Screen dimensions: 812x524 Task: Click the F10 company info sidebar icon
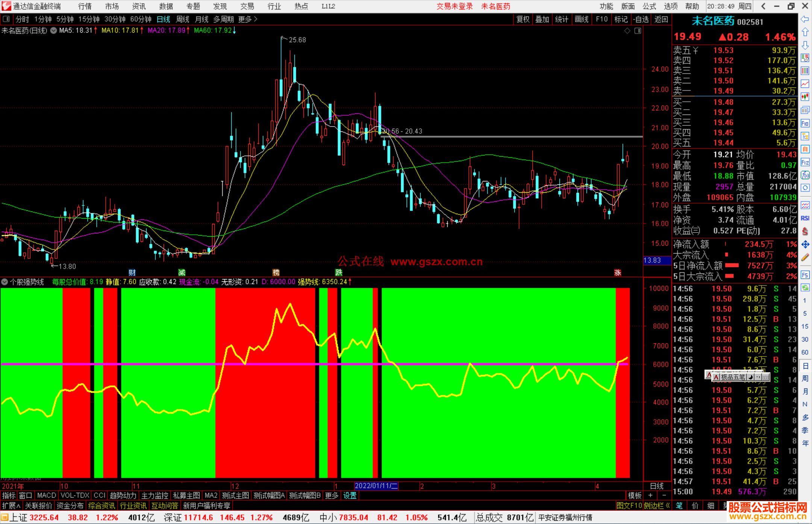805,123
